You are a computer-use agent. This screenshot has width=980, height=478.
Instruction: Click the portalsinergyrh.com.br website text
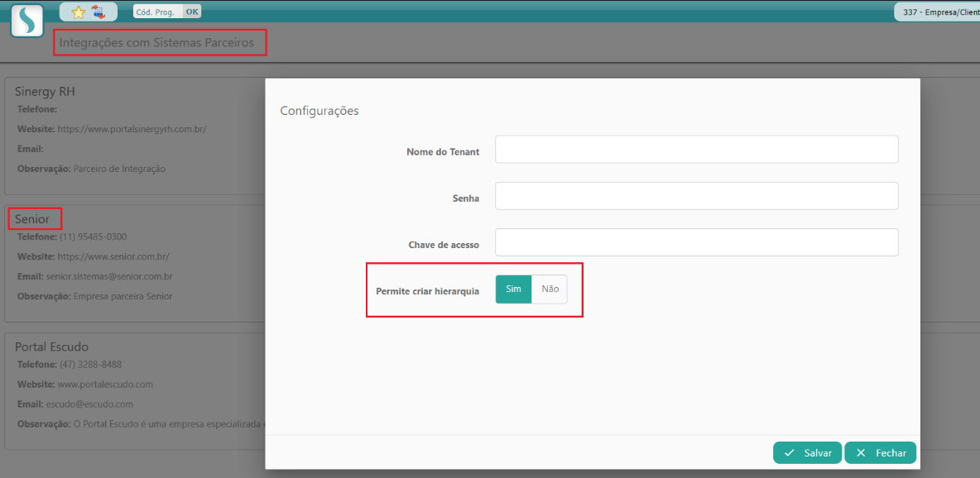[x=132, y=129]
